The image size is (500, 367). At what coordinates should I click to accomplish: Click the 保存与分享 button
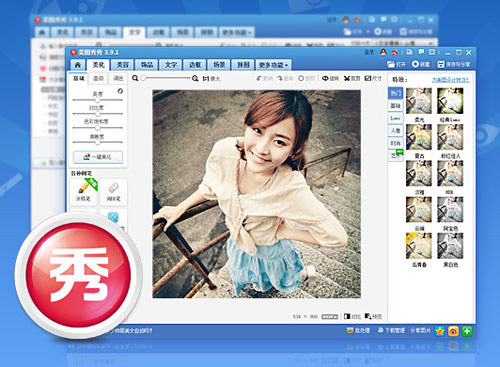coord(454,64)
